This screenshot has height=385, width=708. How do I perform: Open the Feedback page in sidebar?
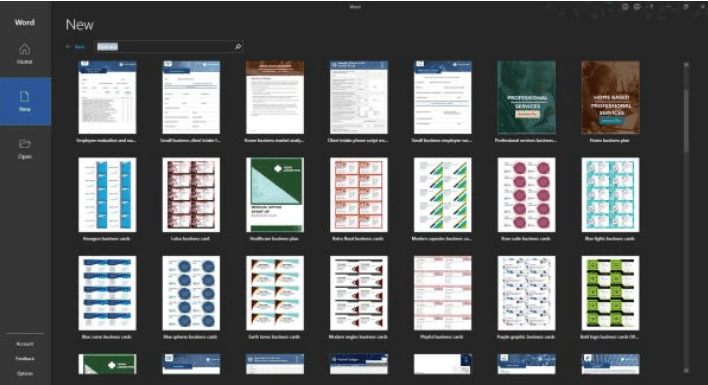point(25,359)
